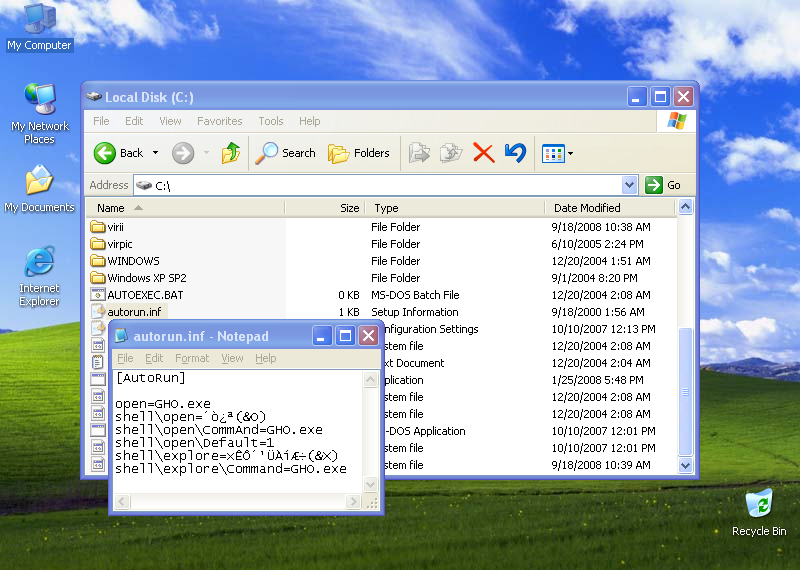Open My Computer desktop icon
This screenshot has height=570, width=800.
(x=40, y=26)
